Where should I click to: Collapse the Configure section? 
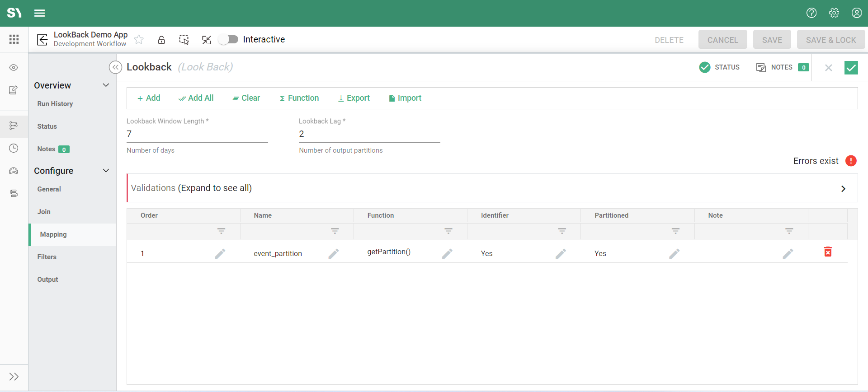tap(106, 171)
